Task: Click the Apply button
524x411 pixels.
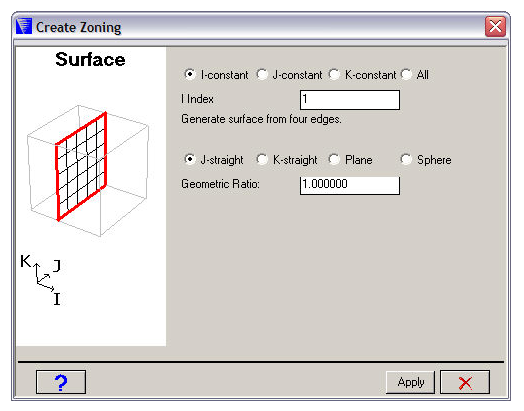Action: point(410,382)
